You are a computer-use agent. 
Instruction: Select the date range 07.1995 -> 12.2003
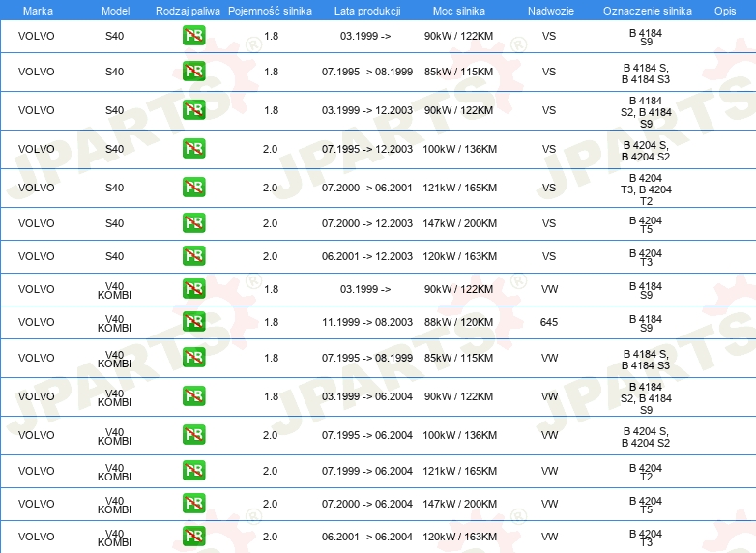pos(367,149)
